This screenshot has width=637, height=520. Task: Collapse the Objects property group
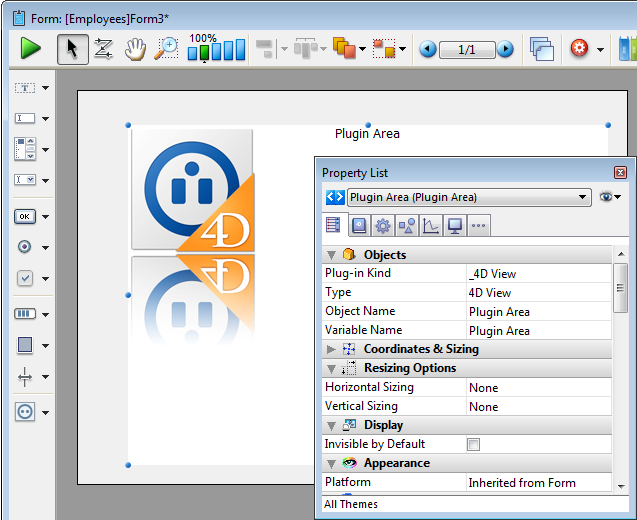pos(331,255)
